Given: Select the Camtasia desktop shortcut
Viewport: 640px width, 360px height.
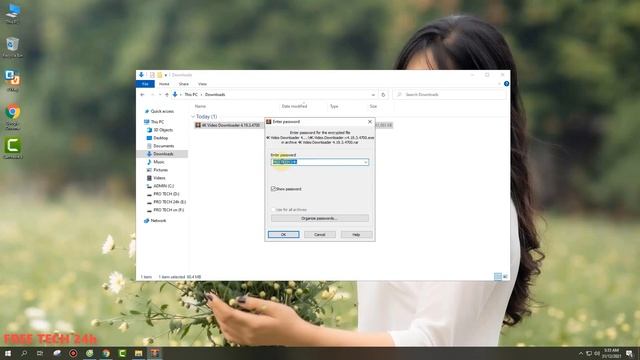Looking at the screenshot, I should (x=13, y=148).
